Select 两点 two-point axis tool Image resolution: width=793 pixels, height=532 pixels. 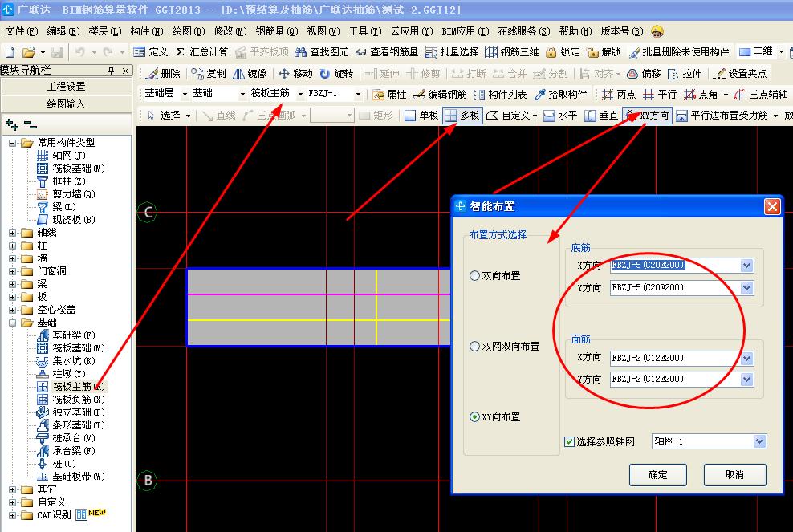tap(619, 95)
